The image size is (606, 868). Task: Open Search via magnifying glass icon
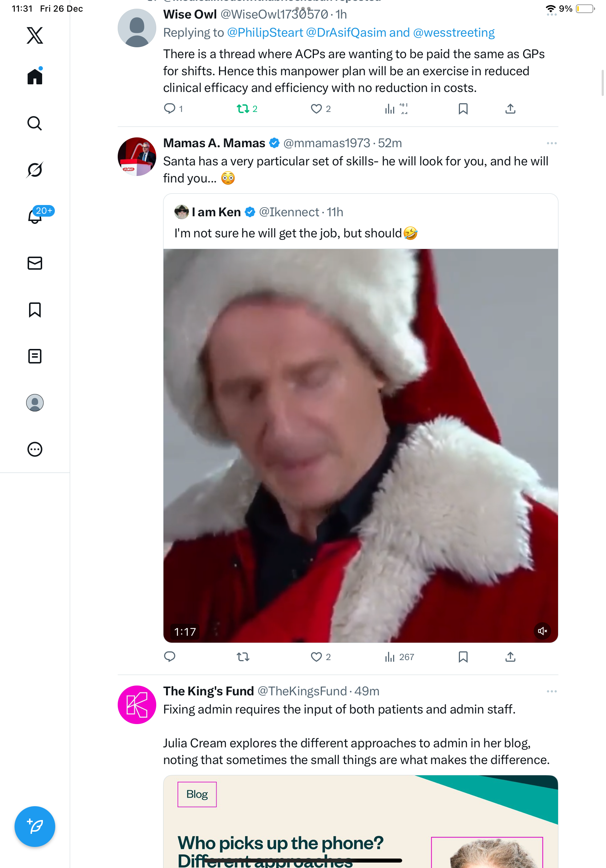35,123
